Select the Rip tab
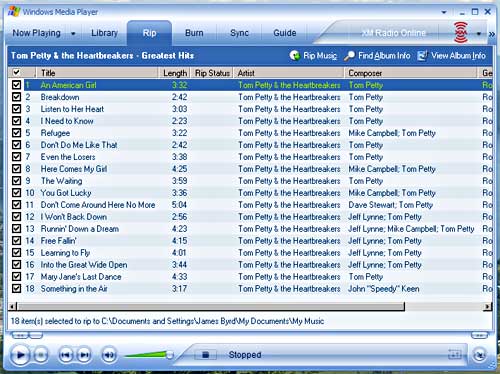The width and height of the screenshot is (500, 374). [149, 33]
